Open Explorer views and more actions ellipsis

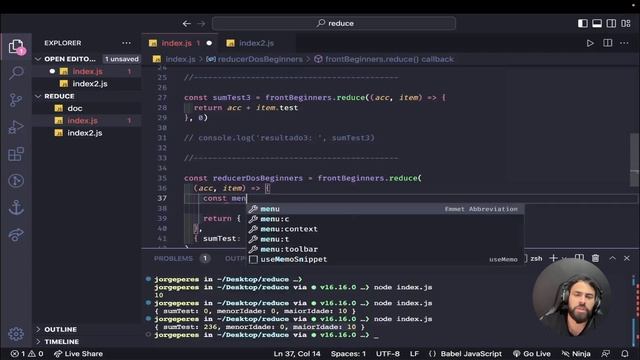coord(126,43)
